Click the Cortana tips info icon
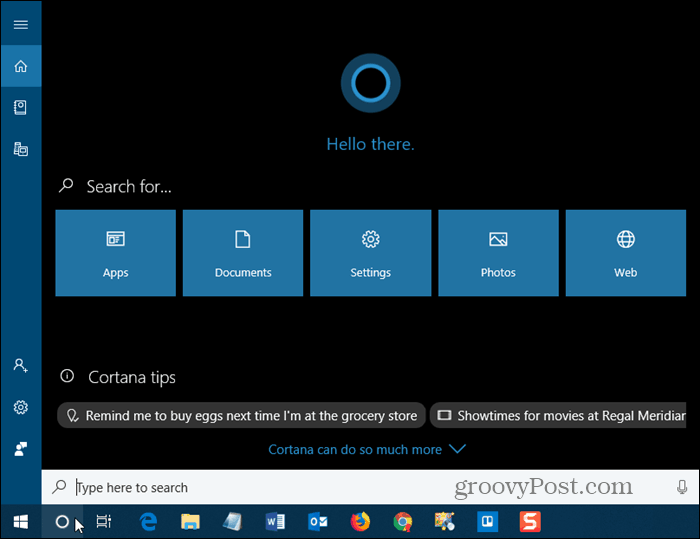The image size is (700, 539). 67,376
